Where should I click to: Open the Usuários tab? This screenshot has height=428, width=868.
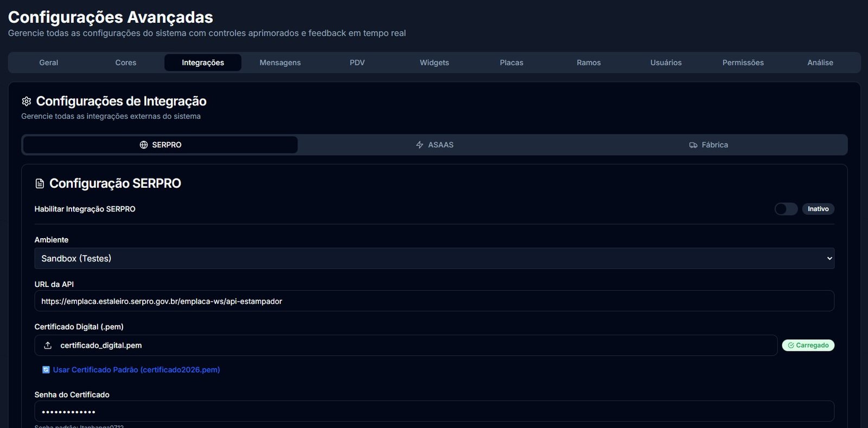click(x=666, y=63)
